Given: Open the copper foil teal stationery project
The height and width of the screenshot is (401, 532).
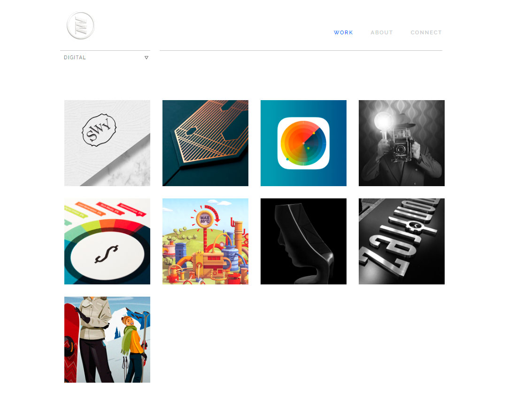Looking at the screenshot, I should coord(205,143).
